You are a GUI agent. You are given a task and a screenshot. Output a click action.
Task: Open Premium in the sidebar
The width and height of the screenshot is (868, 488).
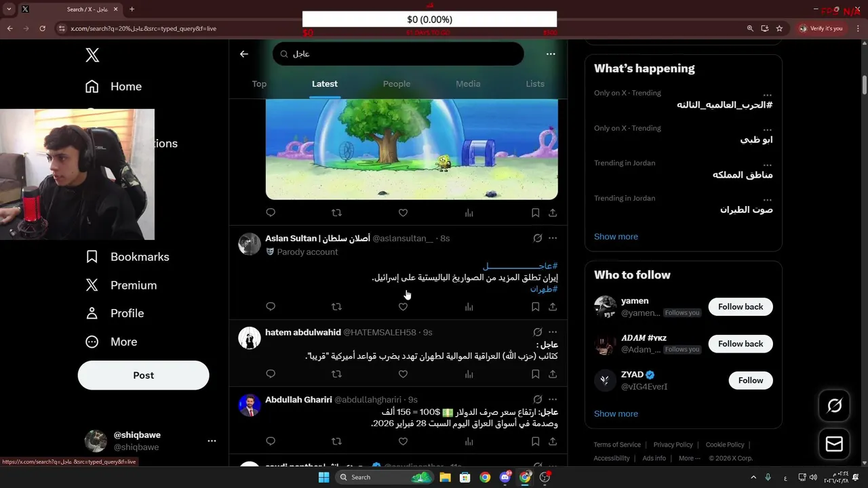121,285
